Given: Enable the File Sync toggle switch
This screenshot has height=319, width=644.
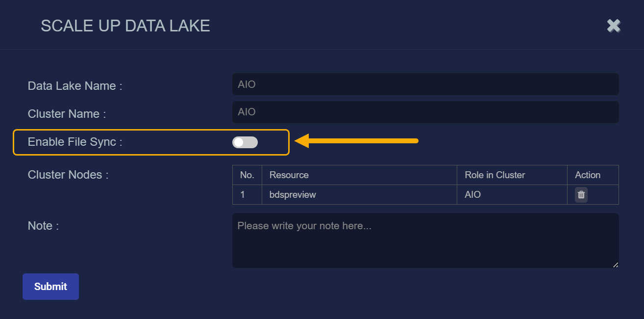Looking at the screenshot, I should (245, 142).
